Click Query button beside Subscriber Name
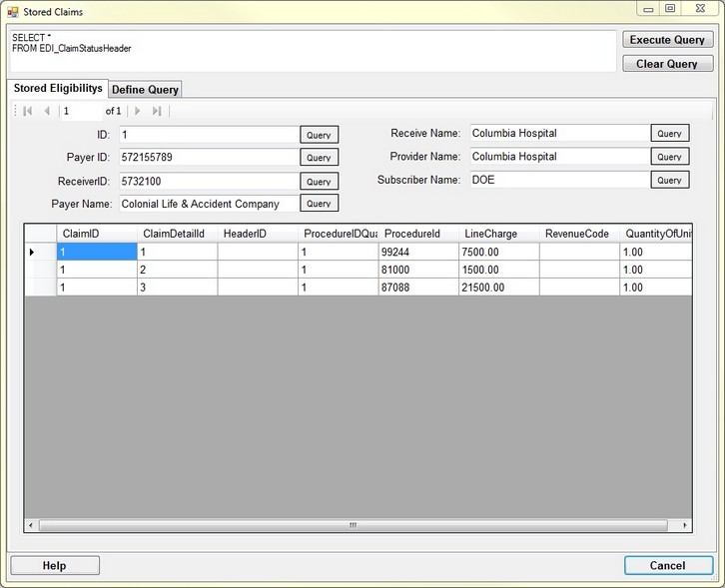725x588 pixels. click(x=669, y=181)
